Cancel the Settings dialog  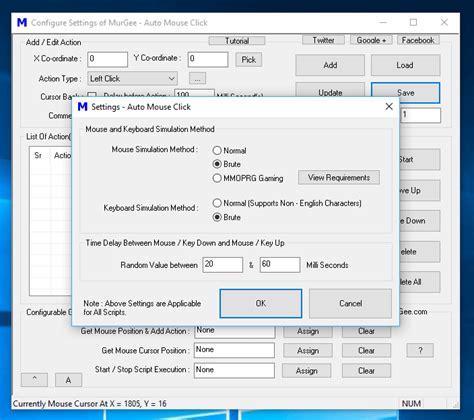tap(350, 303)
